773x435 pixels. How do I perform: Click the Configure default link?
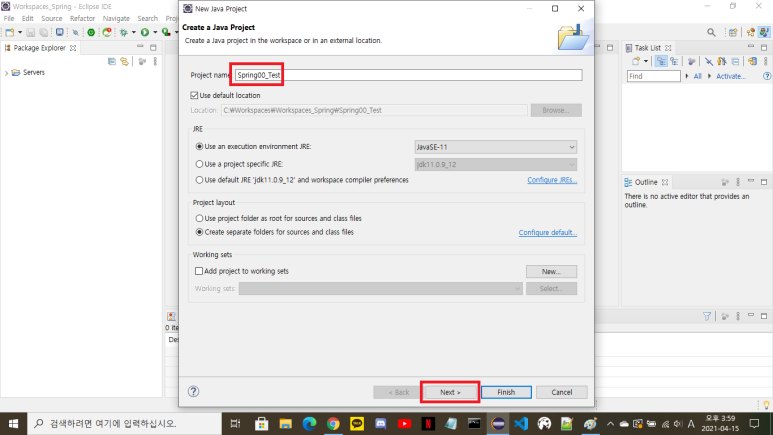pos(548,232)
